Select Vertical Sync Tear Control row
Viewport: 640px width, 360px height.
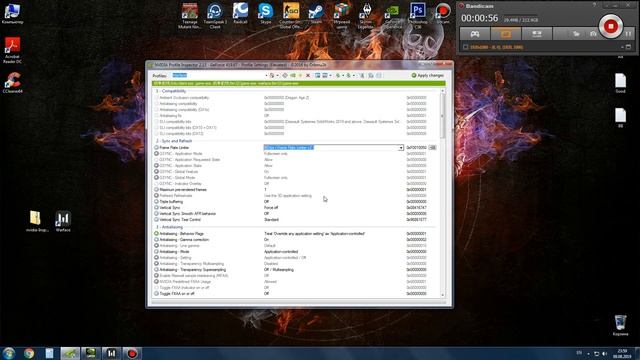(295, 220)
